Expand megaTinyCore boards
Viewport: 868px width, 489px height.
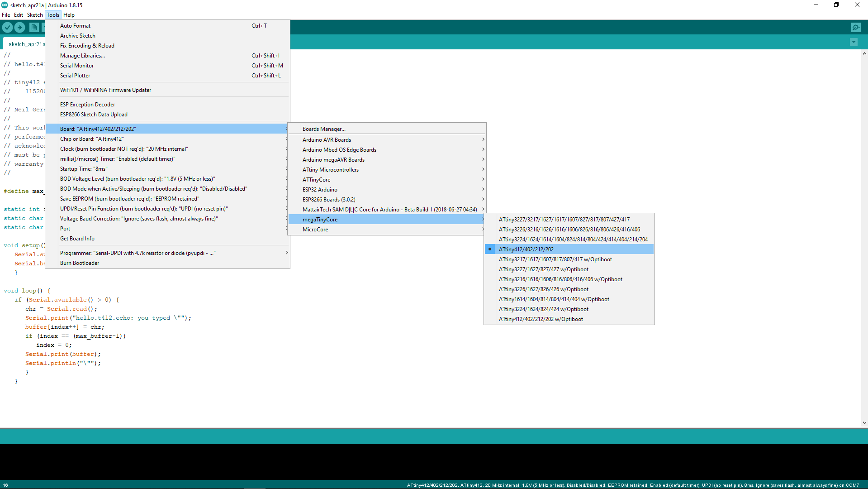point(387,220)
